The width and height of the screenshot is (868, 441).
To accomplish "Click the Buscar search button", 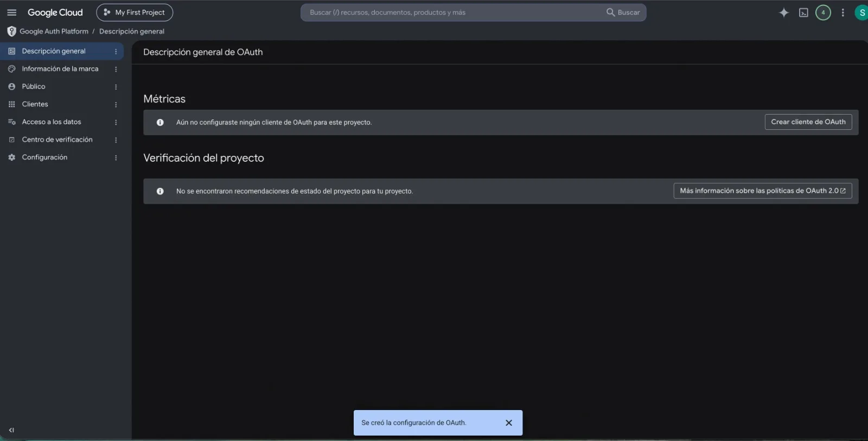I will [x=623, y=12].
